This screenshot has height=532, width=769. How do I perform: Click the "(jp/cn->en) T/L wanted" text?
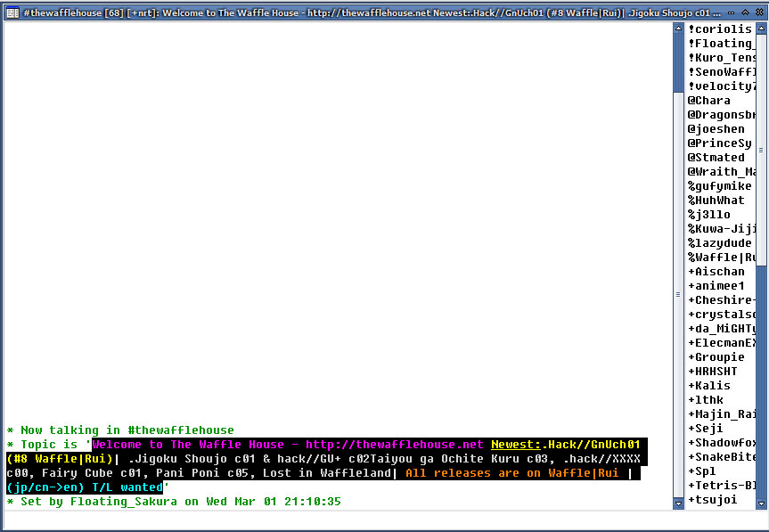click(85, 487)
